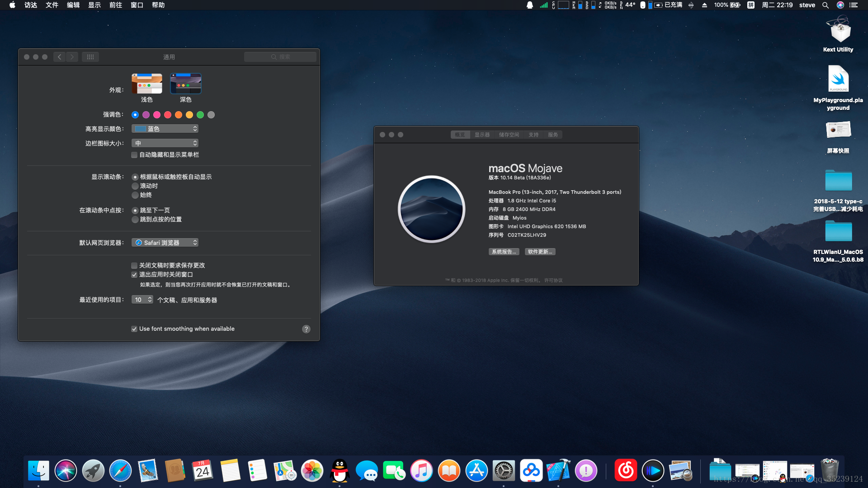Select show scroll bars 滚动时 option
Image resolution: width=868 pixels, height=488 pixels.
[135, 186]
